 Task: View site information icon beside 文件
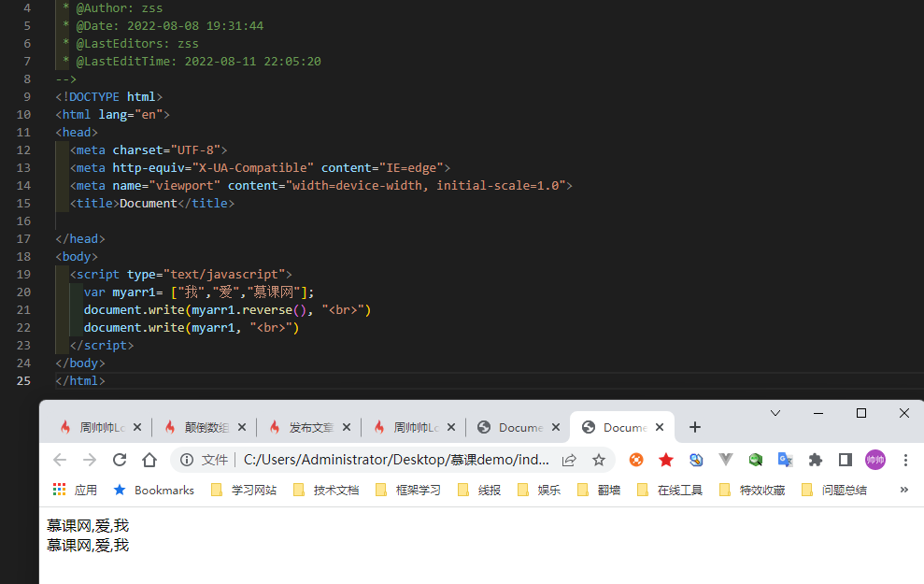click(x=187, y=460)
